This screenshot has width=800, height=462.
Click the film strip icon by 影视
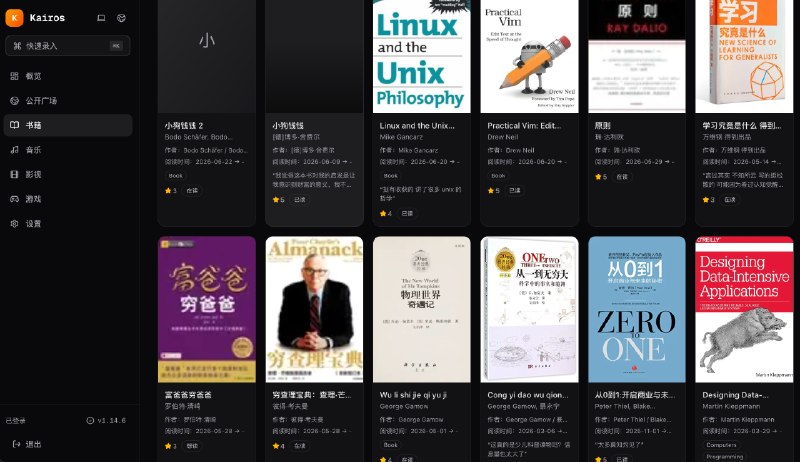pyautogui.click(x=14, y=174)
